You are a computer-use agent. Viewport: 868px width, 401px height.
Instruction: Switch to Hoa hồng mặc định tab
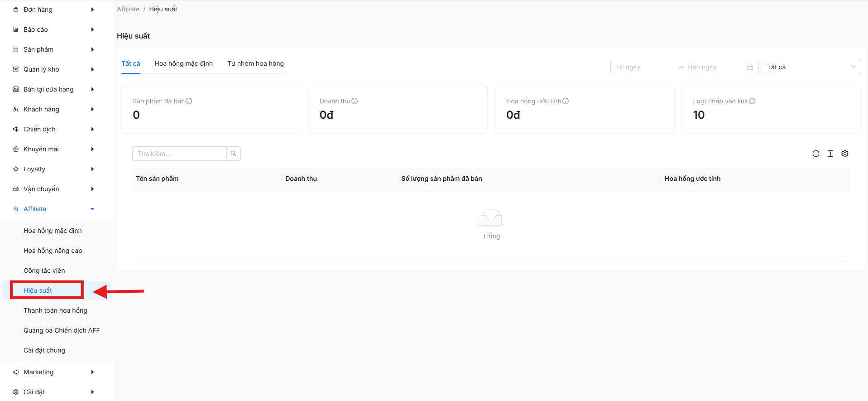[x=183, y=63]
